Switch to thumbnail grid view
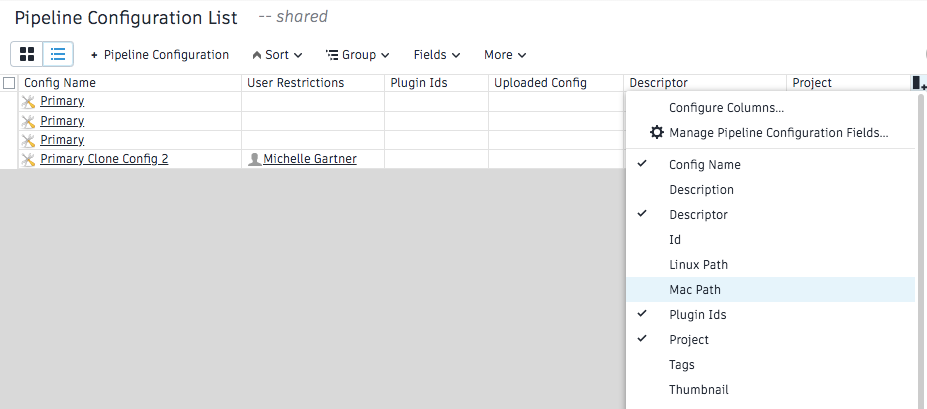Viewport: 927px width, 409px height. pyautogui.click(x=27, y=54)
